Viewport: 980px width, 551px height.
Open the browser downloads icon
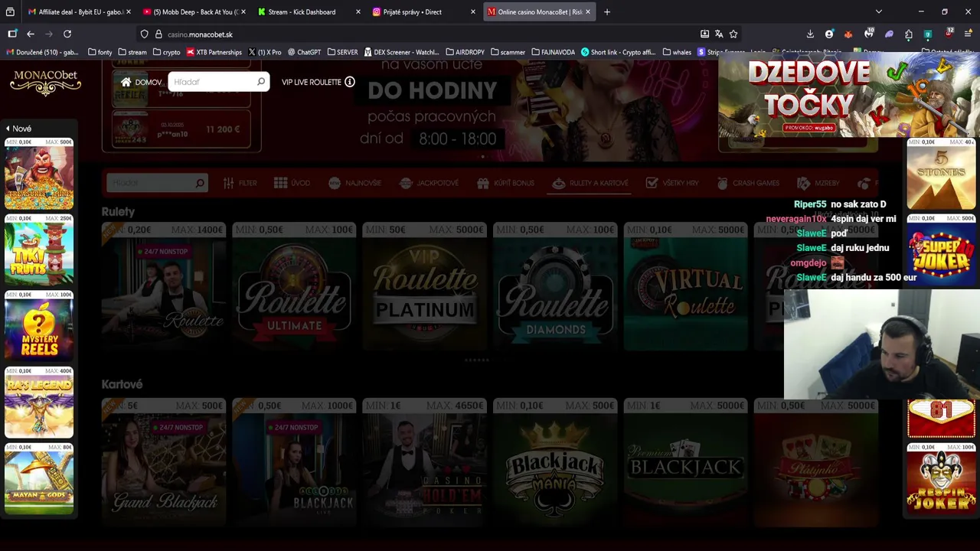tap(810, 34)
